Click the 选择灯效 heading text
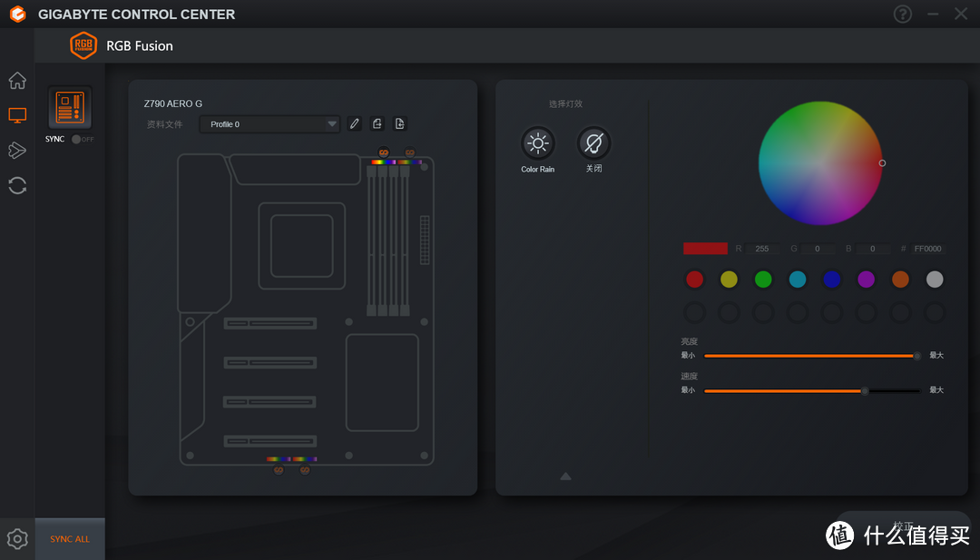The height and width of the screenshot is (560, 980). (565, 103)
